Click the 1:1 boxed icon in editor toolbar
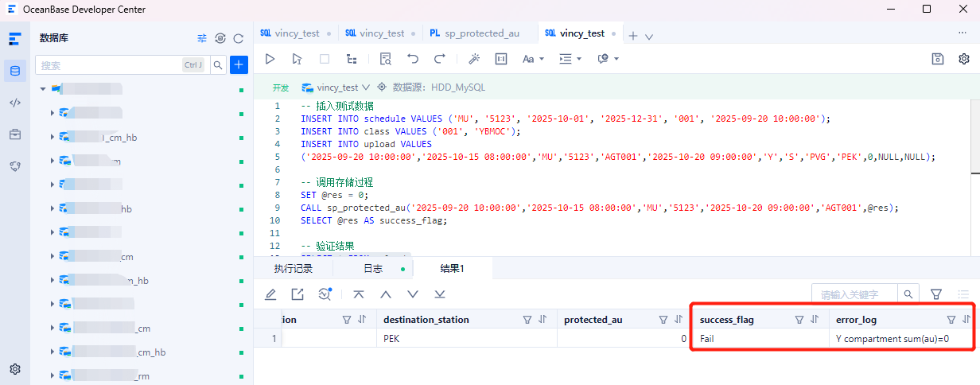 click(x=501, y=59)
